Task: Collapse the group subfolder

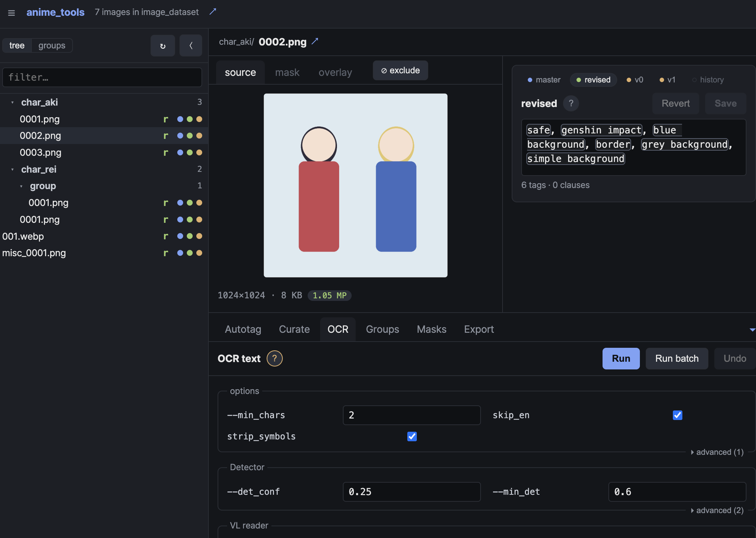Action: [x=21, y=187]
